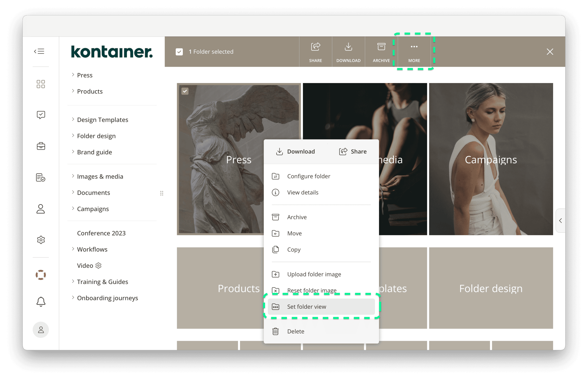
Task: Uncheck the selected Press folder checkbox
Action: 185,91
